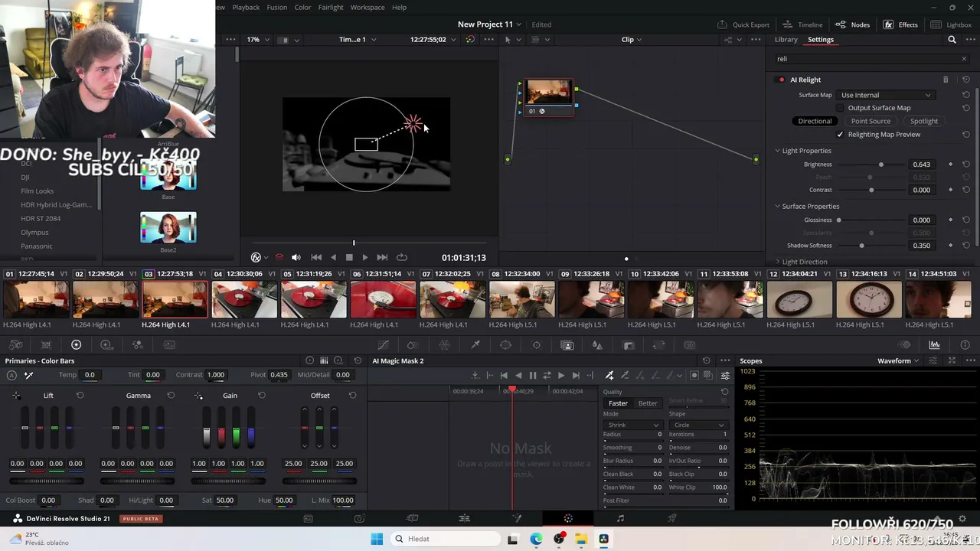This screenshot has height=551, width=980.
Task: Expand the Light Direction section
Action: pyautogui.click(x=777, y=262)
